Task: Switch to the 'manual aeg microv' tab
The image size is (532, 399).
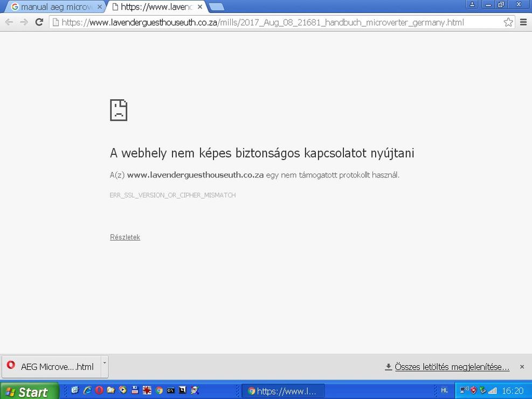Action: pos(54,7)
